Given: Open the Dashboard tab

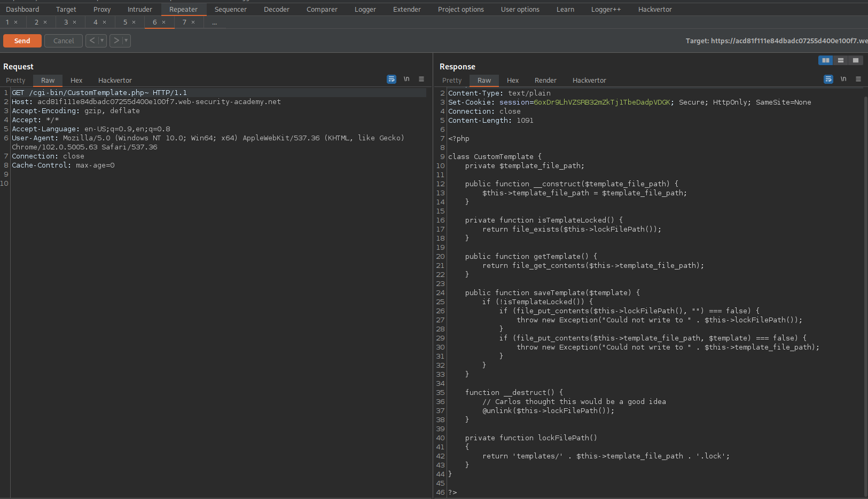Looking at the screenshot, I should (x=22, y=10).
